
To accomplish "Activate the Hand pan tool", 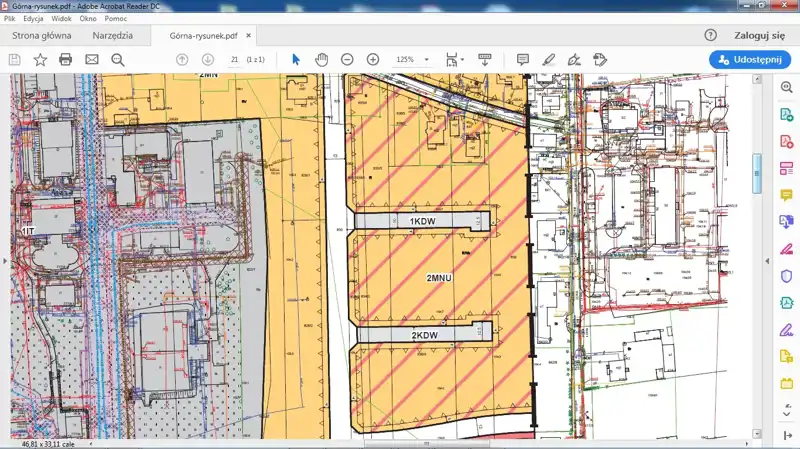I will pyautogui.click(x=321, y=60).
